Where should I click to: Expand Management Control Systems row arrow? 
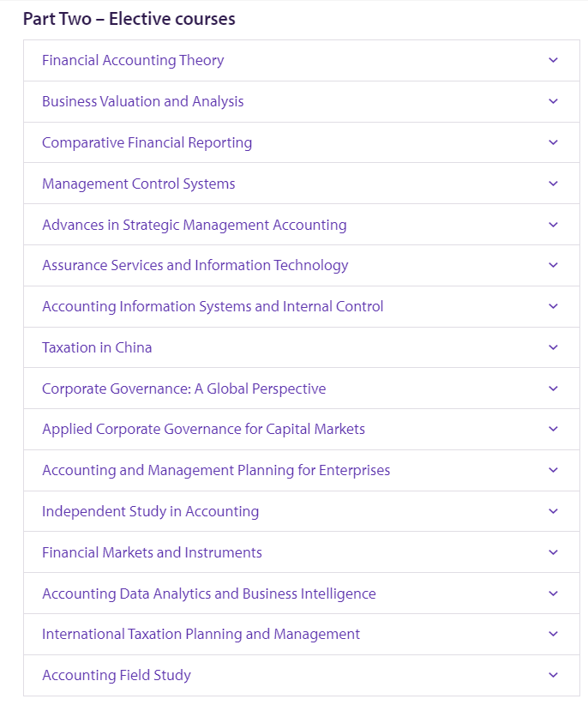(554, 184)
